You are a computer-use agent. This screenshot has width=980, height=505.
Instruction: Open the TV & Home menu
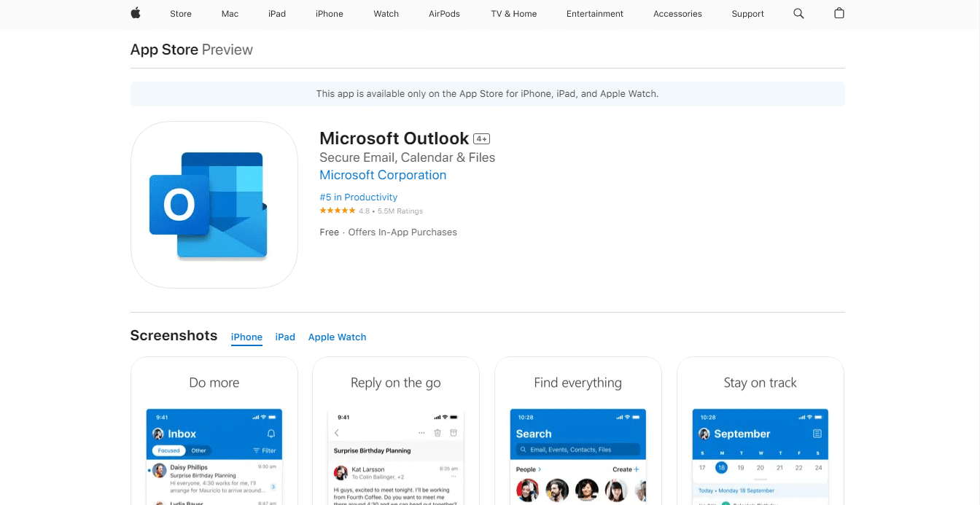tap(514, 14)
